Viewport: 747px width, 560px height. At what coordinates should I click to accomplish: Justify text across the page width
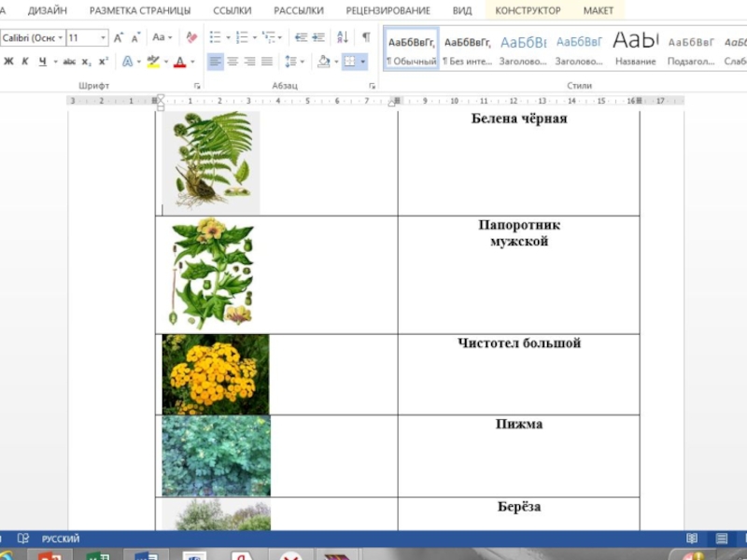pyautogui.click(x=267, y=62)
